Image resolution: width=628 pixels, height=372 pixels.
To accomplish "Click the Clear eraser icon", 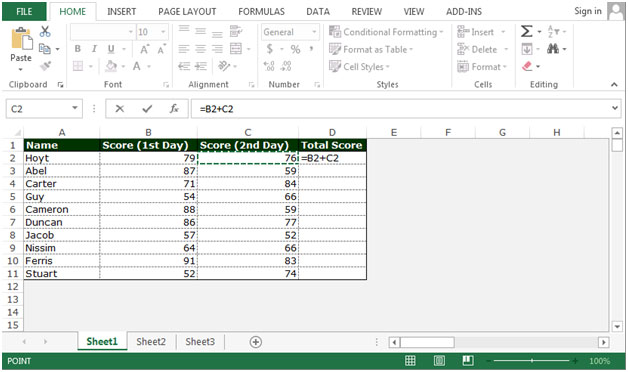I will coord(527,66).
